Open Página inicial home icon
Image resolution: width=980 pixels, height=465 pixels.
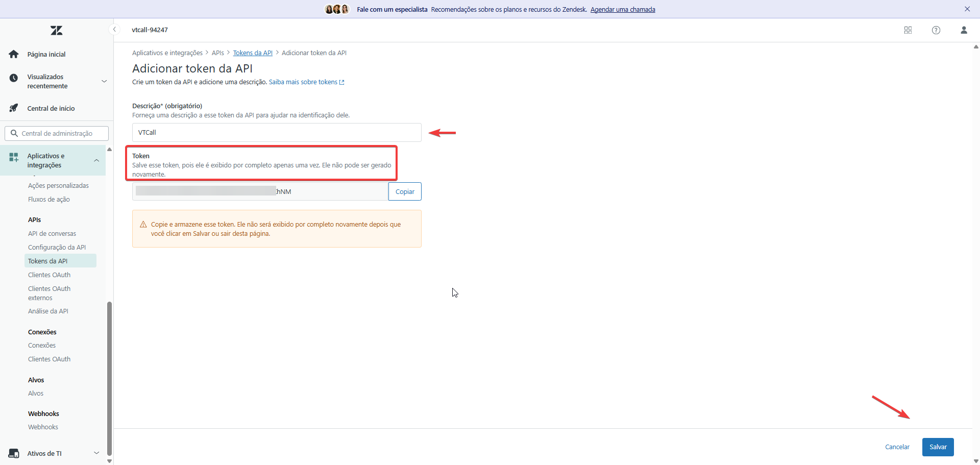point(14,54)
